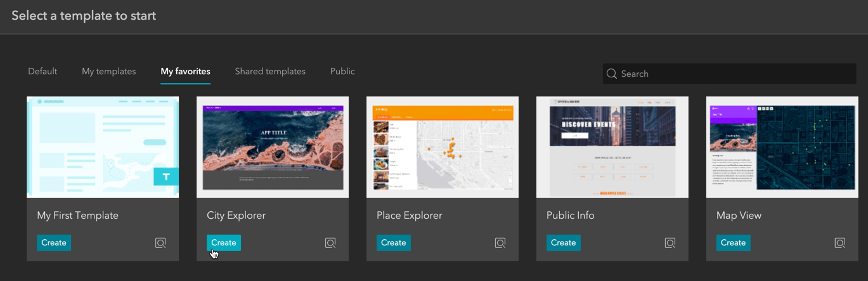Create app from Place Explorer
The image size is (868, 281).
coord(394,243)
